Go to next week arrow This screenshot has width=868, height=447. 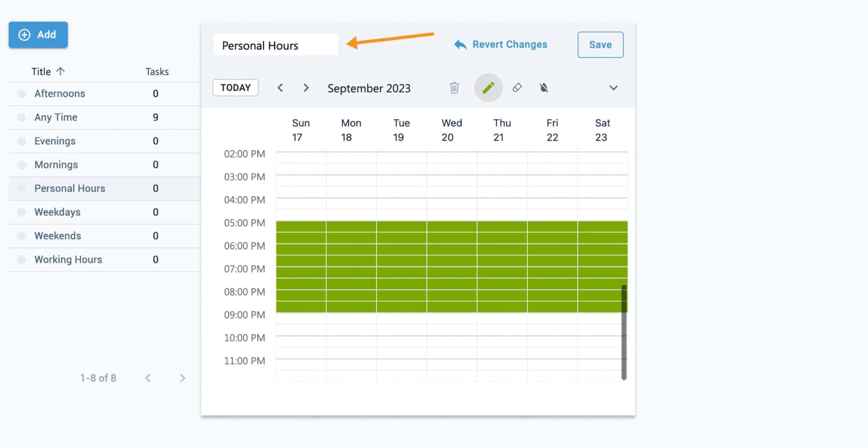tap(306, 88)
